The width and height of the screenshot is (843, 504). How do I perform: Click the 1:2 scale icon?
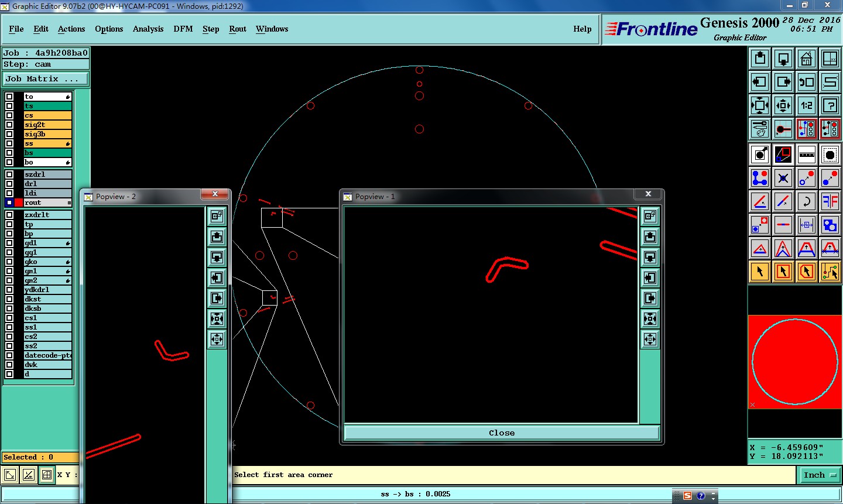coord(807,105)
